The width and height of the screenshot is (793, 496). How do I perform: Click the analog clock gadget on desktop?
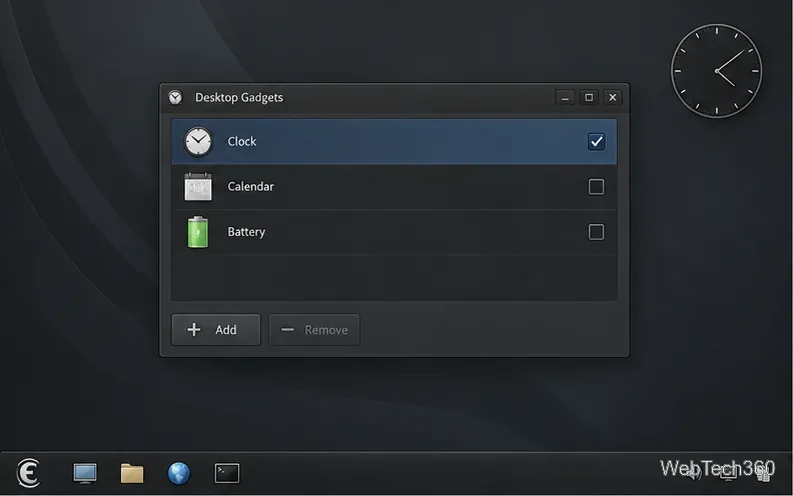717,71
